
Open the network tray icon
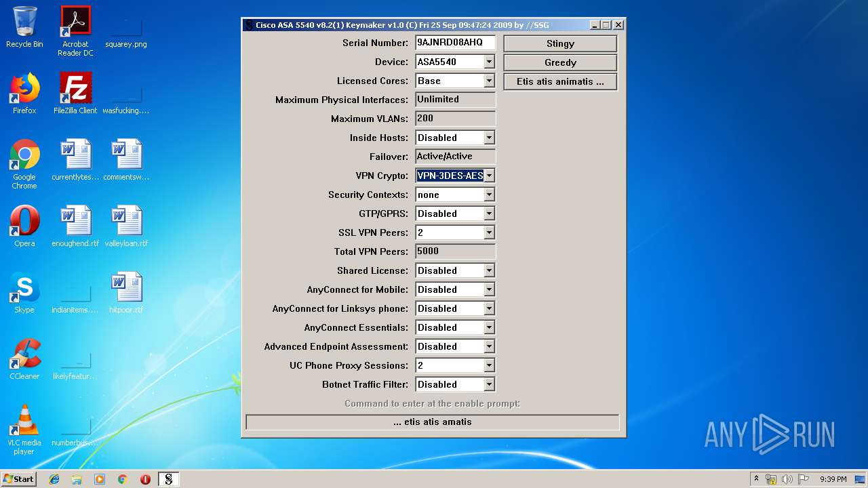point(771,479)
